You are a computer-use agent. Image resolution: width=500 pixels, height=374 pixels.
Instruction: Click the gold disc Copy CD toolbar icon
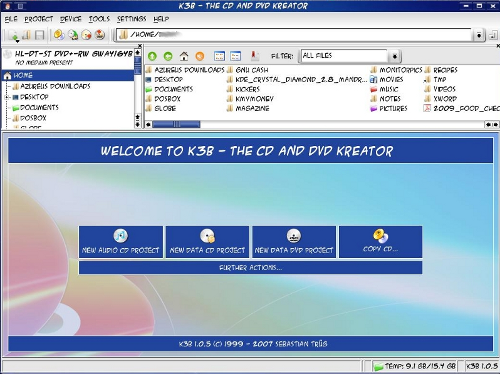pos(59,35)
